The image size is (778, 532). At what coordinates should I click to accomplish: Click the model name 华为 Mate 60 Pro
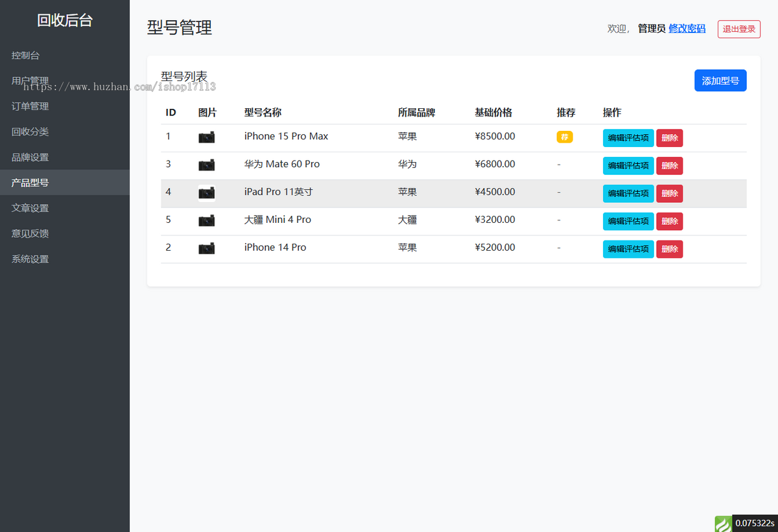[282, 164]
